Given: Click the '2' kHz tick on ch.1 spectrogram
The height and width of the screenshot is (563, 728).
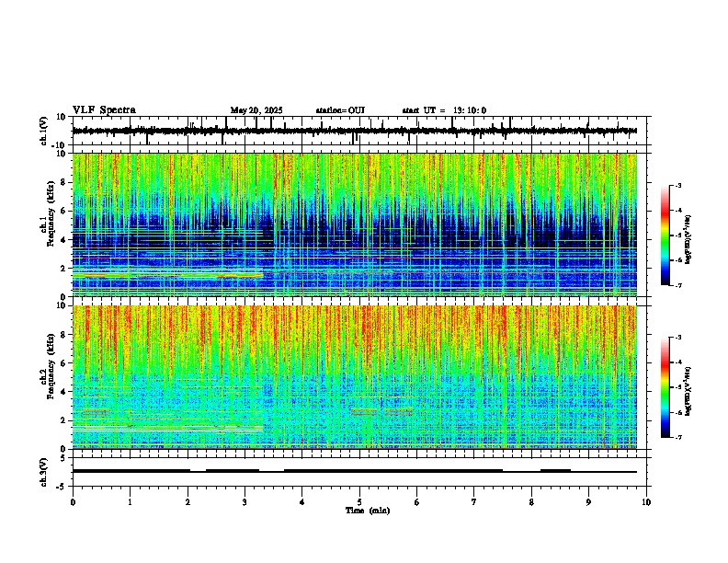Looking at the screenshot, I should tap(64, 268).
